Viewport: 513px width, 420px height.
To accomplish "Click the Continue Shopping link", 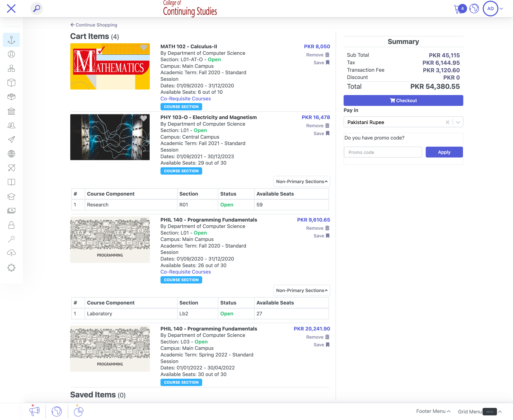I will click(x=94, y=25).
